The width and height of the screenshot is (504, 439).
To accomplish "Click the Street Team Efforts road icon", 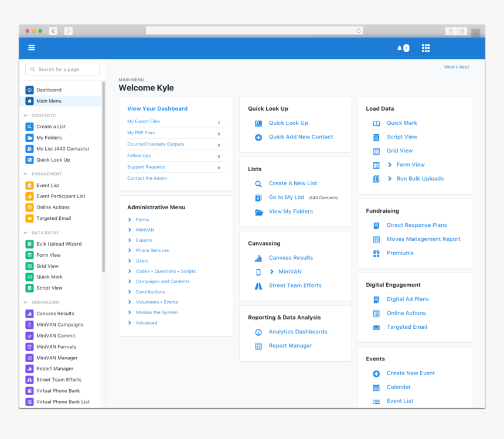I will pyautogui.click(x=258, y=286).
